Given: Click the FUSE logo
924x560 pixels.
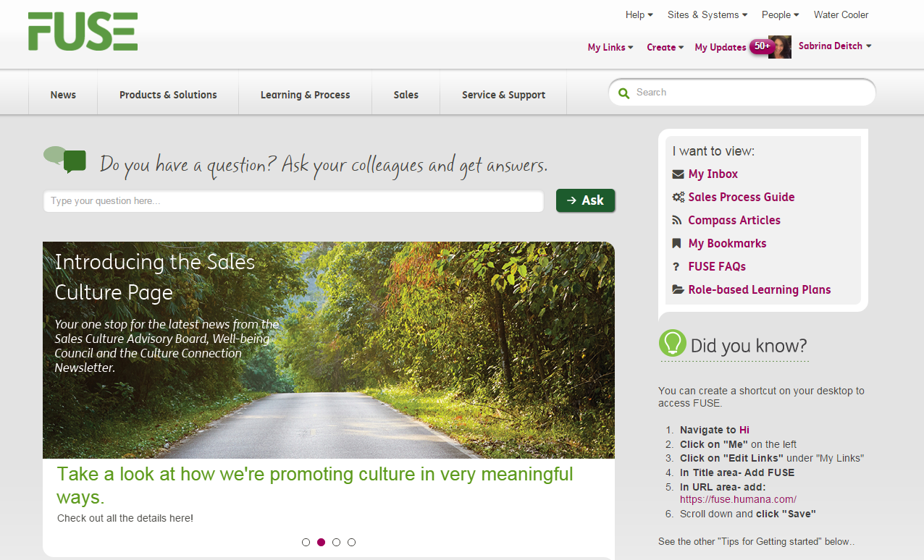Looking at the screenshot, I should 83,32.
